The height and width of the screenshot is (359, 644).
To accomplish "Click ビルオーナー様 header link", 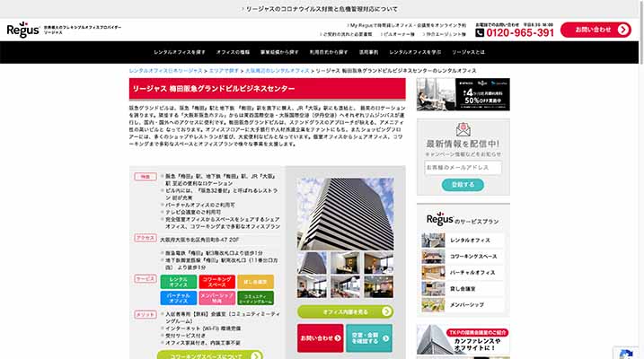I will click(398, 34).
